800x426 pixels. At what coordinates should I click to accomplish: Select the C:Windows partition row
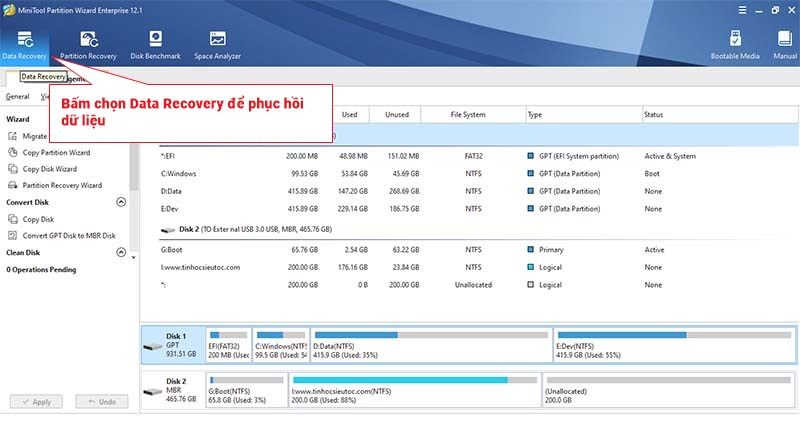[x=478, y=173]
